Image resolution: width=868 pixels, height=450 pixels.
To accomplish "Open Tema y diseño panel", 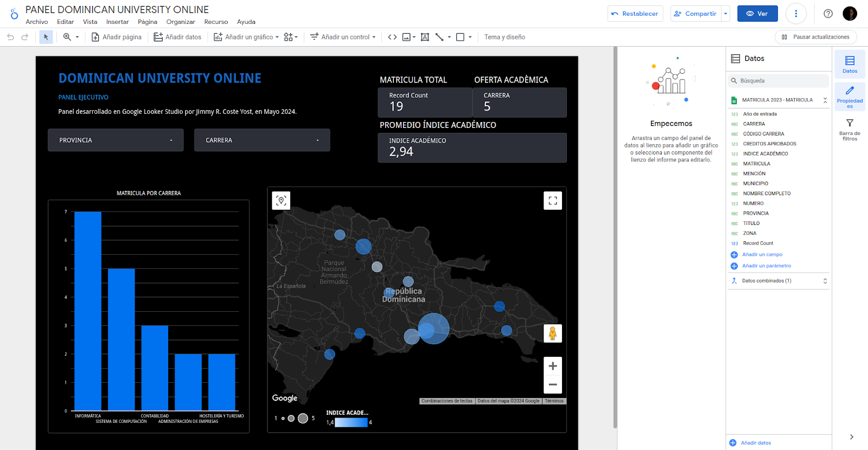I will 505,37.
